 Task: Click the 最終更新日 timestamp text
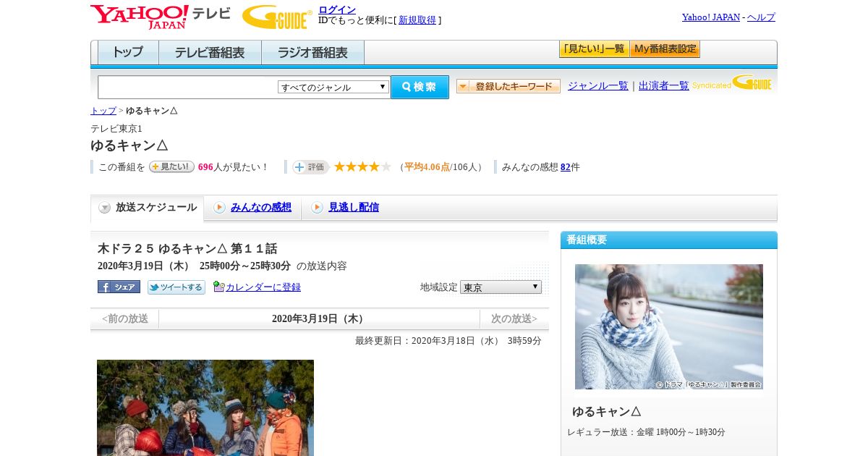448,341
